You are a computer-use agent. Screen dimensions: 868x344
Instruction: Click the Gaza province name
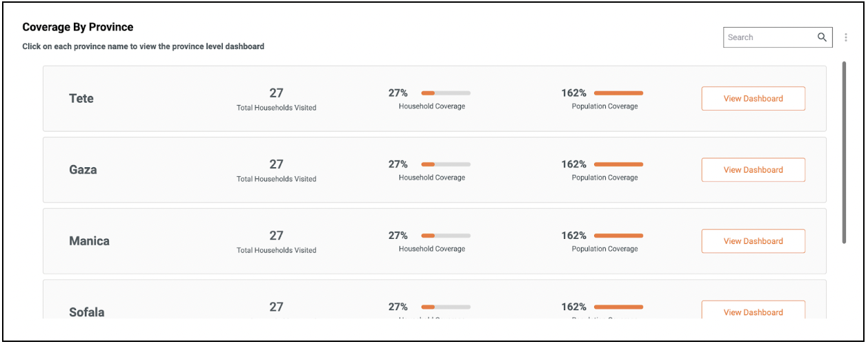83,170
